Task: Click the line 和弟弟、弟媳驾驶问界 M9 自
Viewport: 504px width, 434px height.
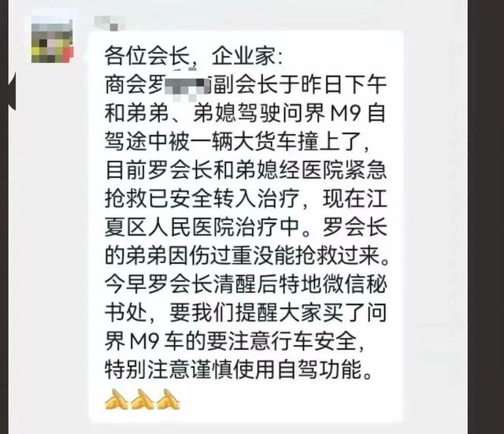Action: point(245,113)
